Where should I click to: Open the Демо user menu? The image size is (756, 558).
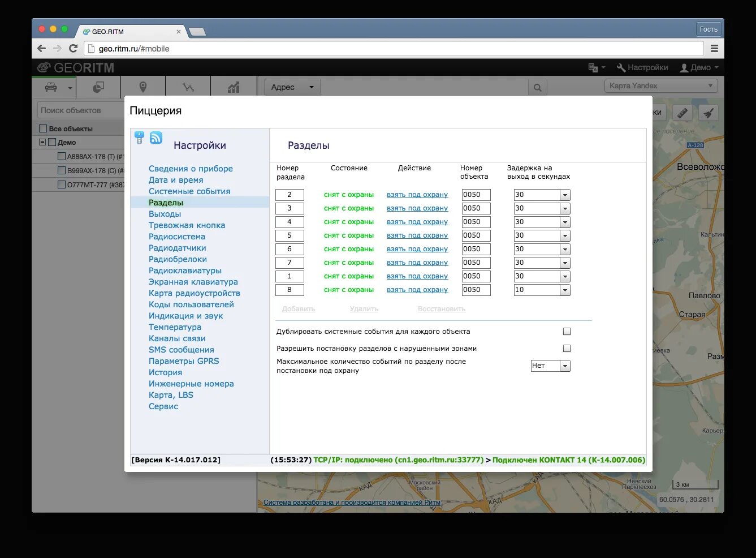[699, 67]
